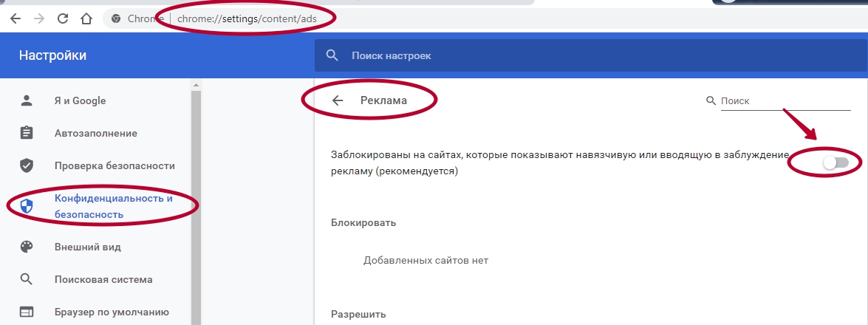Image resolution: width=868 pixels, height=325 pixels.
Task: Click the browser back arrow
Action: point(15,18)
